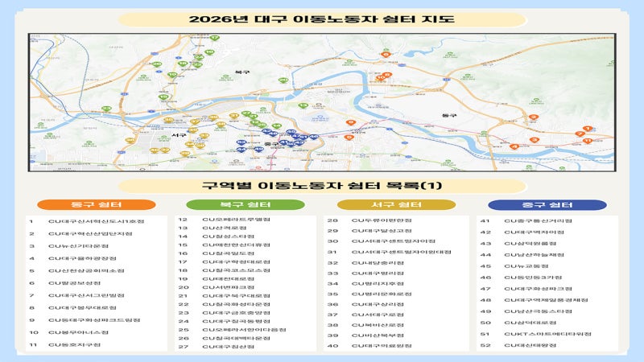Select list row 37 CU서대구로점
This screenshot has height=362, width=644.
click(x=365, y=315)
